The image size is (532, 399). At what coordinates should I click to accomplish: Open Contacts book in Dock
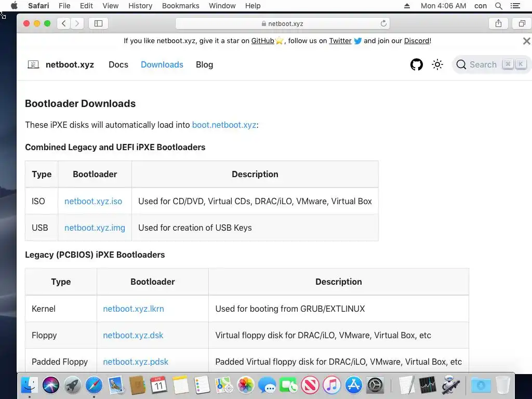[137, 385]
